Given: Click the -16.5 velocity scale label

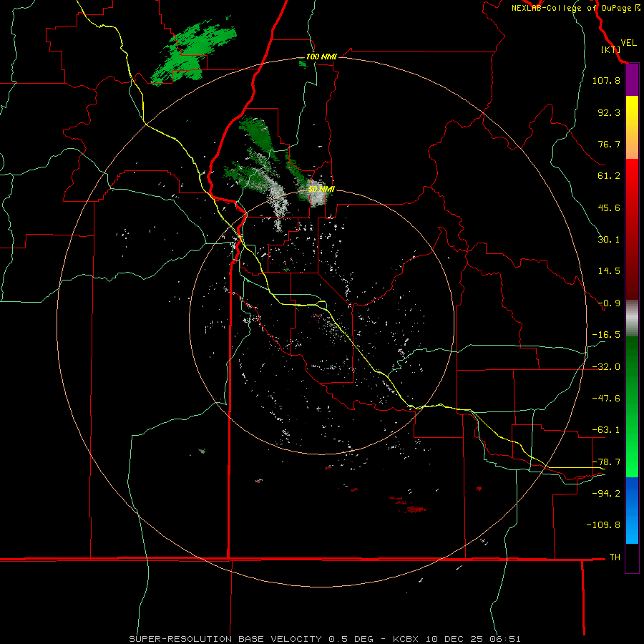Looking at the screenshot, I should pyautogui.click(x=606, y=335).
